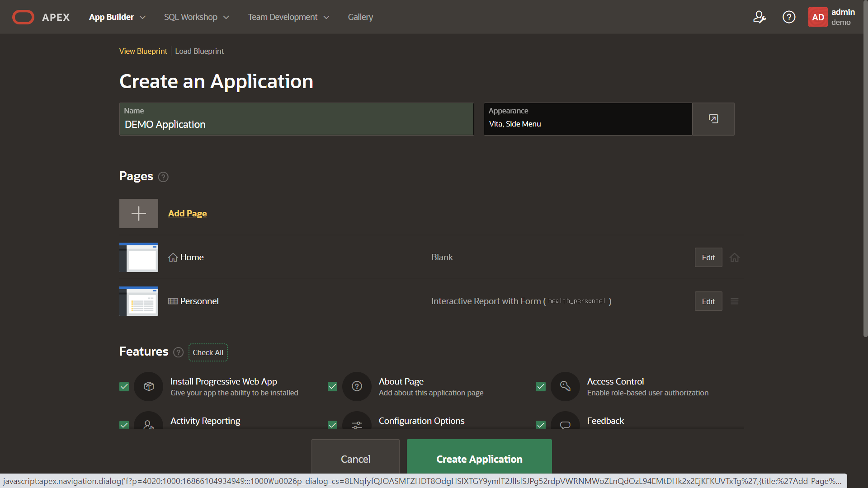The height and width of the screenshot is (488, 868).
Task: Click the Home page thumbnail
Action: coord(139,258)
